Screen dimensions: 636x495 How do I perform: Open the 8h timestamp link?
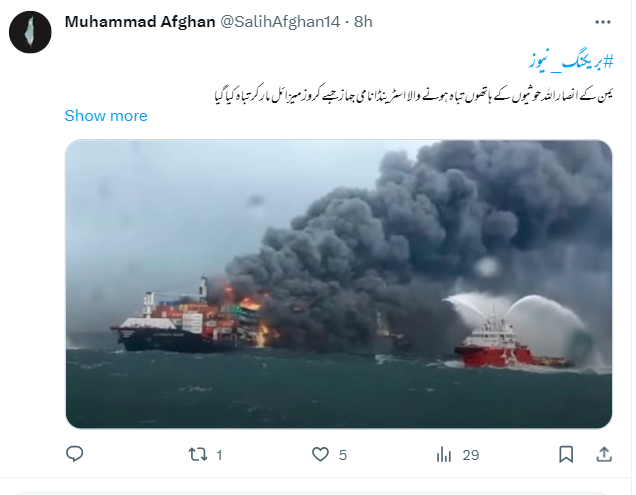click(363, 22)
